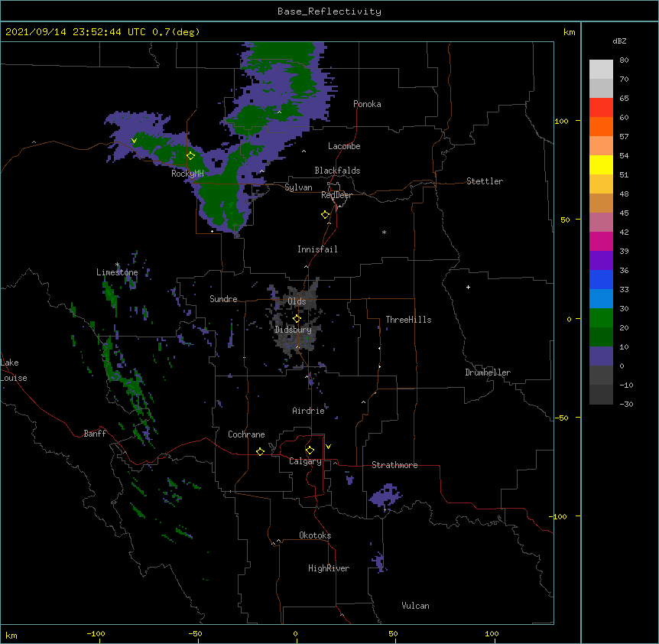Image resolution: width=659 pixels, height=644 pixels.
Task: Click the ThreeHills city label
Action: point(408,320)
